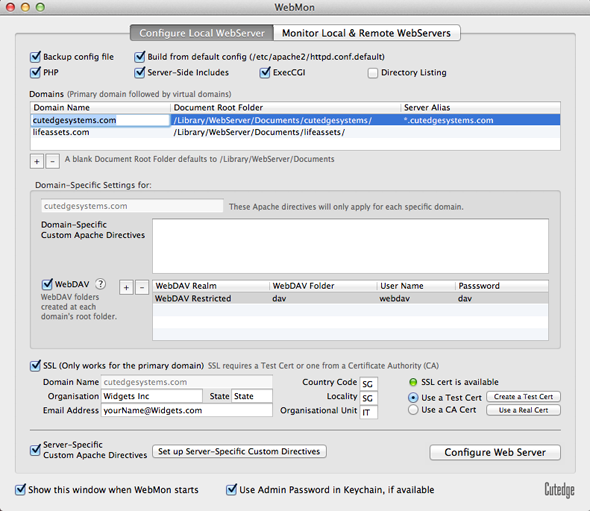Click the SSL Domain Name field
Screen dimensions: 590x511
[187, 382]
